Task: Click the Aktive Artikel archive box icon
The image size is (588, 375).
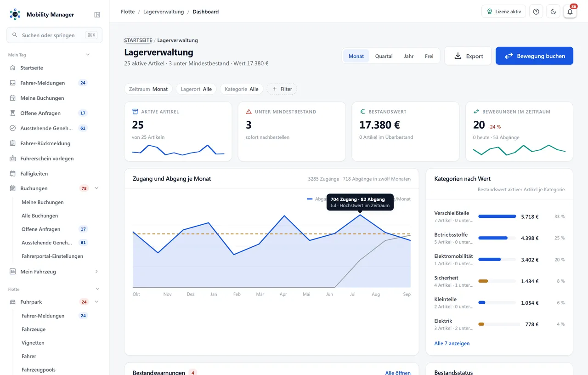Action: point(135,112)
